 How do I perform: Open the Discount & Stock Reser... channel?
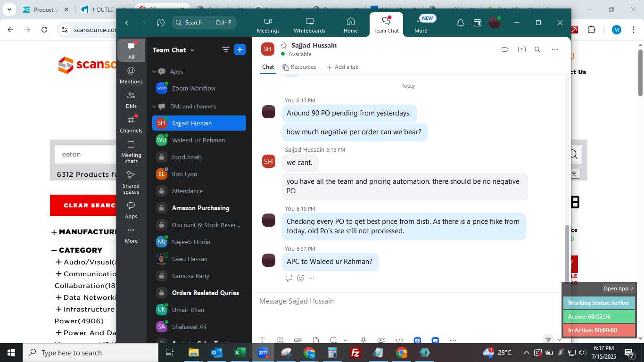199,225
